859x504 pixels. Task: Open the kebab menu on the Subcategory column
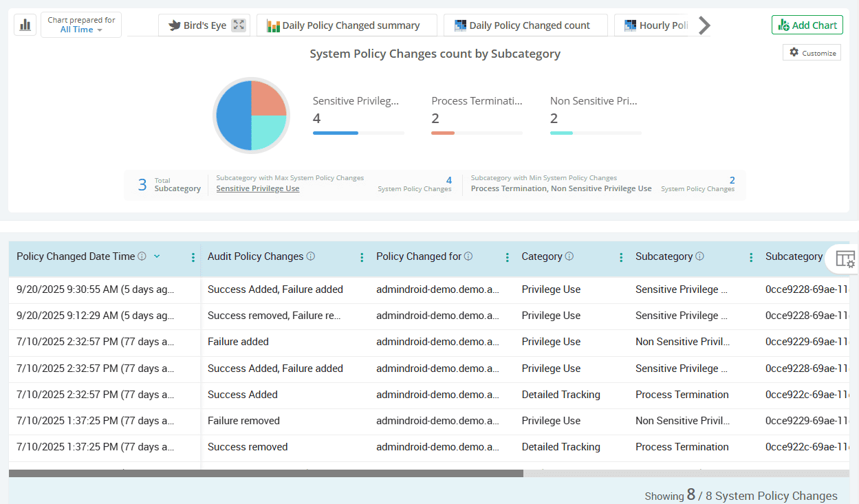tap(750, 256)
